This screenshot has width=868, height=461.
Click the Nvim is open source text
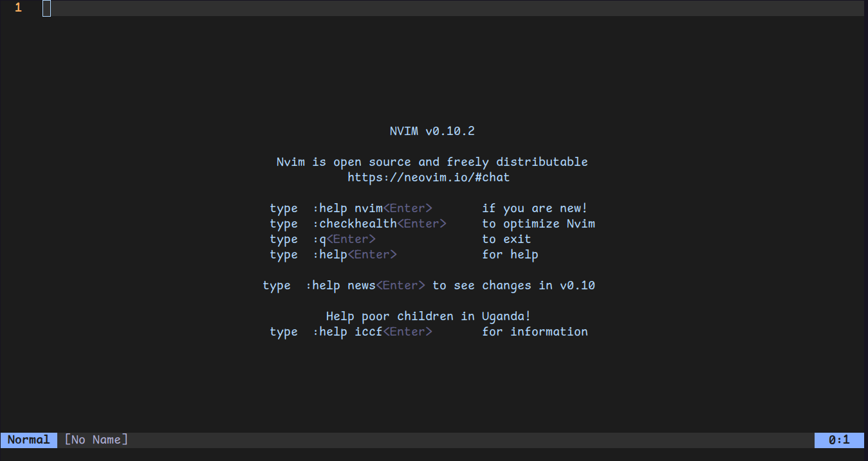[x=432, y=161]
